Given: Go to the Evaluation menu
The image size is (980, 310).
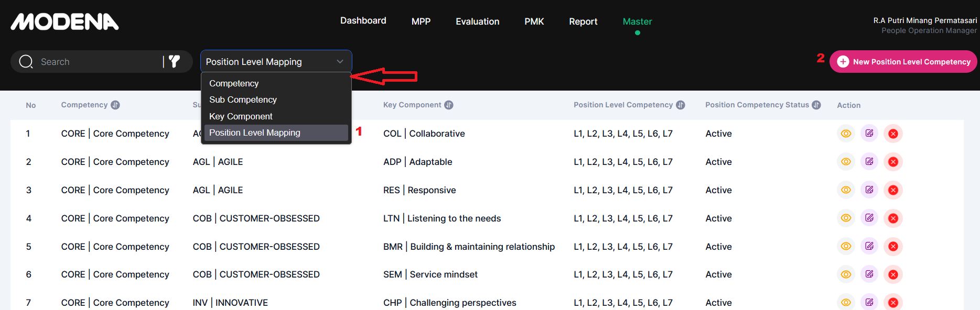Looking at the screenshot, I should [x=477, y=21].
